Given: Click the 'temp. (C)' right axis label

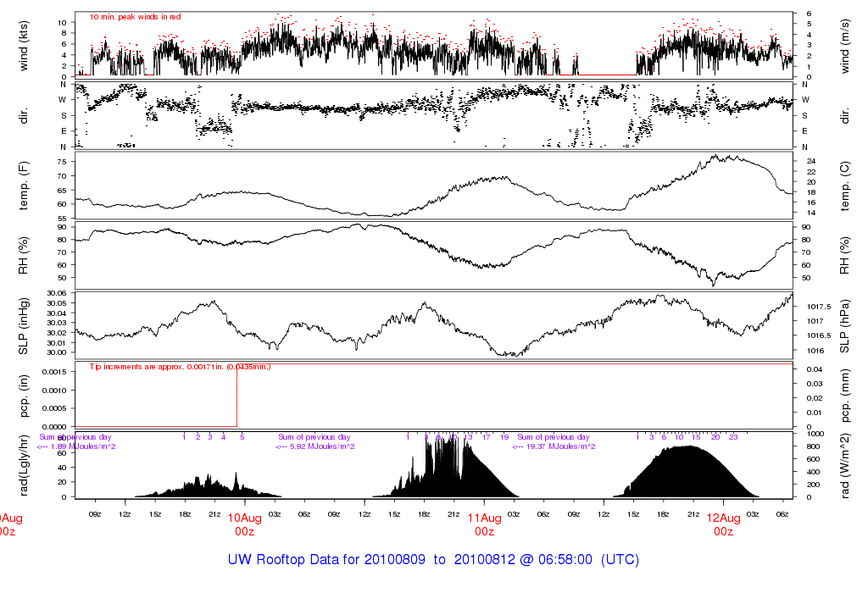Looking at the screenshot, I should 844,186.
